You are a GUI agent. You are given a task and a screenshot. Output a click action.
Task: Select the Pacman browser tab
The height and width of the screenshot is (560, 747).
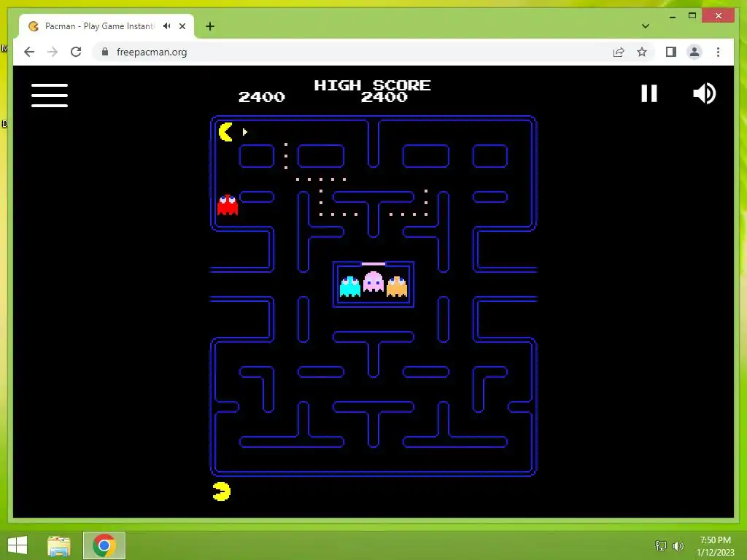(x=107, y=26)
